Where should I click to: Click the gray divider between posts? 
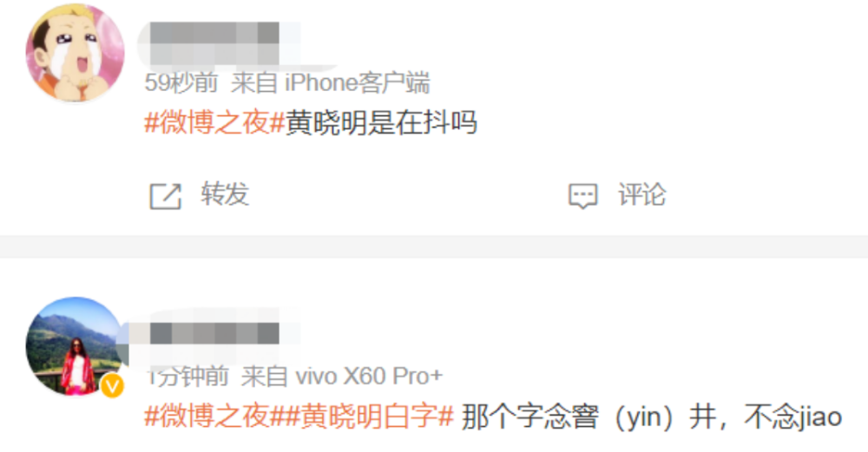click(x=434, y=246)
